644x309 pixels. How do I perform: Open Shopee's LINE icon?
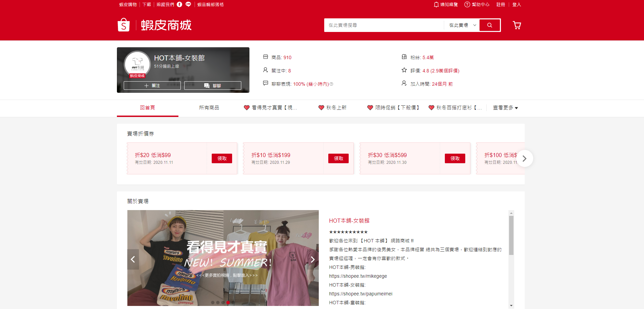(x=188, y=4)
